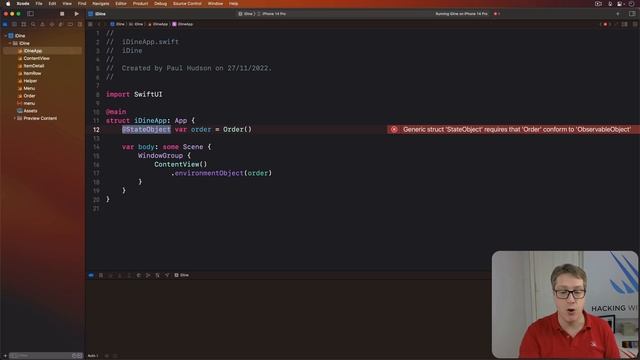The width and height of the screenshot is (640, 360).
Task: Stop the running app
Action: point(62,14)
